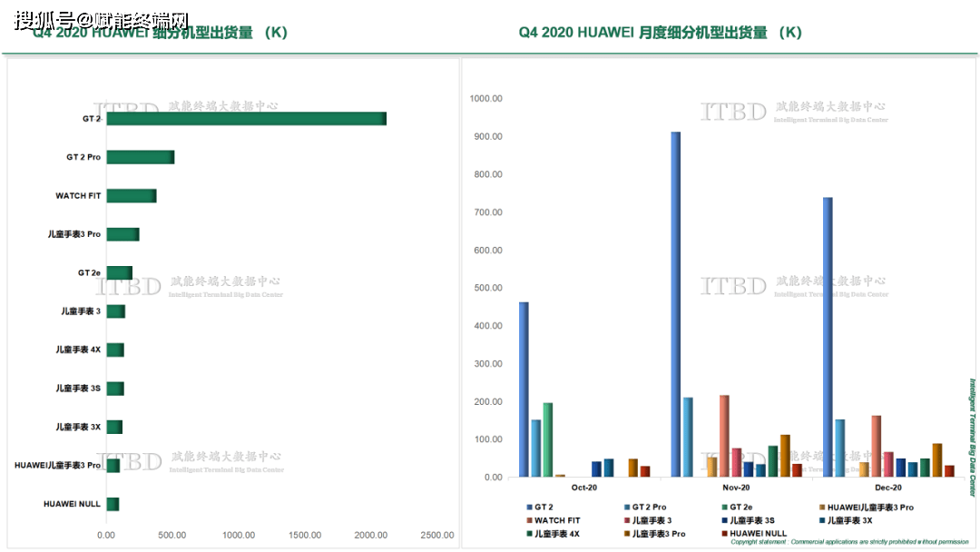The height and width of the screenshot is (552, 980).
Task: Select '400.00' on the monthly chart's vertical axis
Action: (x=488, y=326)
